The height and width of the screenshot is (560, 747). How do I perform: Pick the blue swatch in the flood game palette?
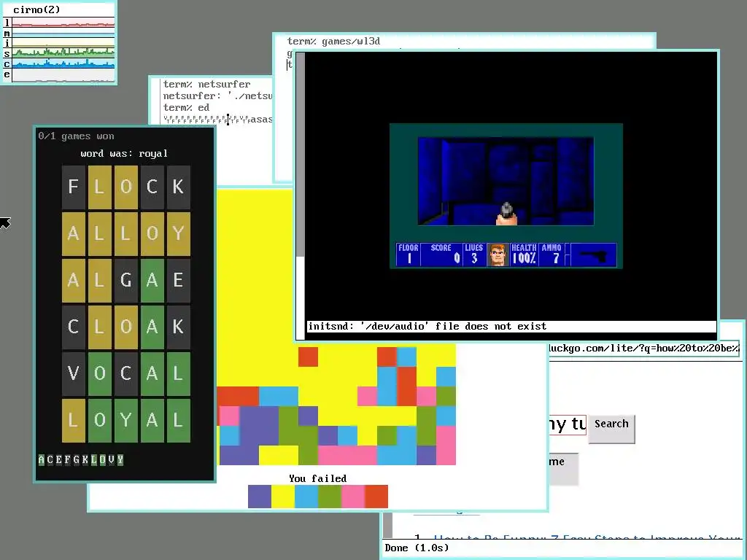click(x=306, y=497)
